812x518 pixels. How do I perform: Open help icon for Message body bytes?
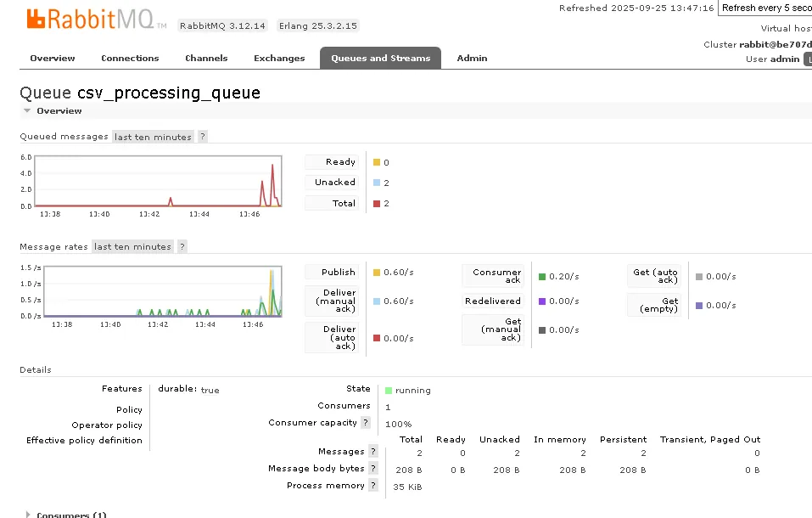372,468
